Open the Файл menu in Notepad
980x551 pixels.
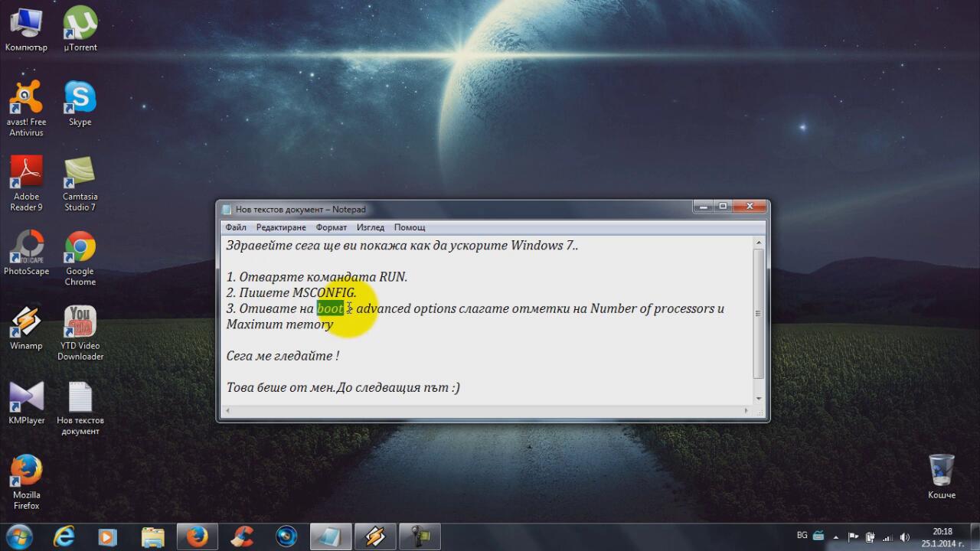tap(236, 227)
